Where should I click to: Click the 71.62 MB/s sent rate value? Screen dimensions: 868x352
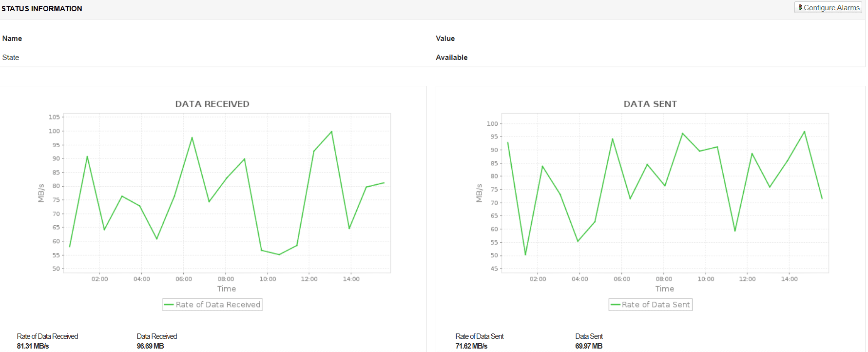471,346
